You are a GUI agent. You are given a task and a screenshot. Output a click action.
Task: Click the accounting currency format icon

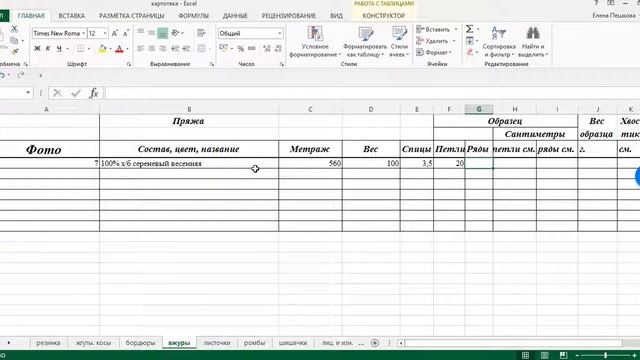pos(223,49)
